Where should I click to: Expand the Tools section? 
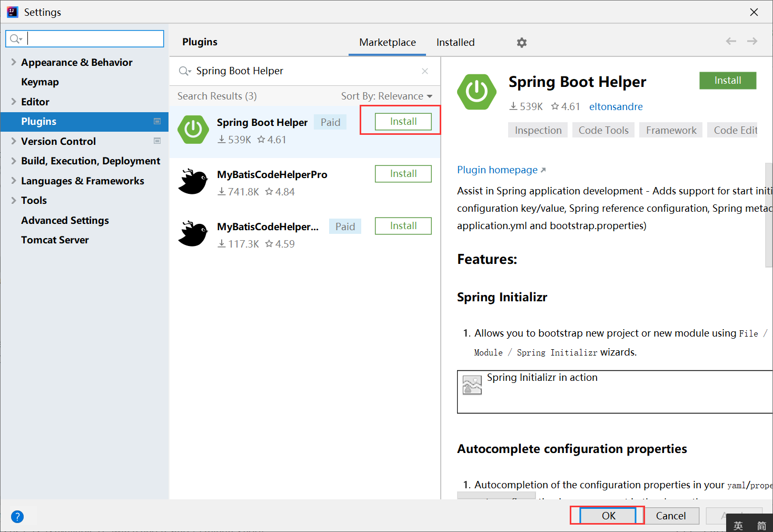pyautogui.click(x=14, y=200)
